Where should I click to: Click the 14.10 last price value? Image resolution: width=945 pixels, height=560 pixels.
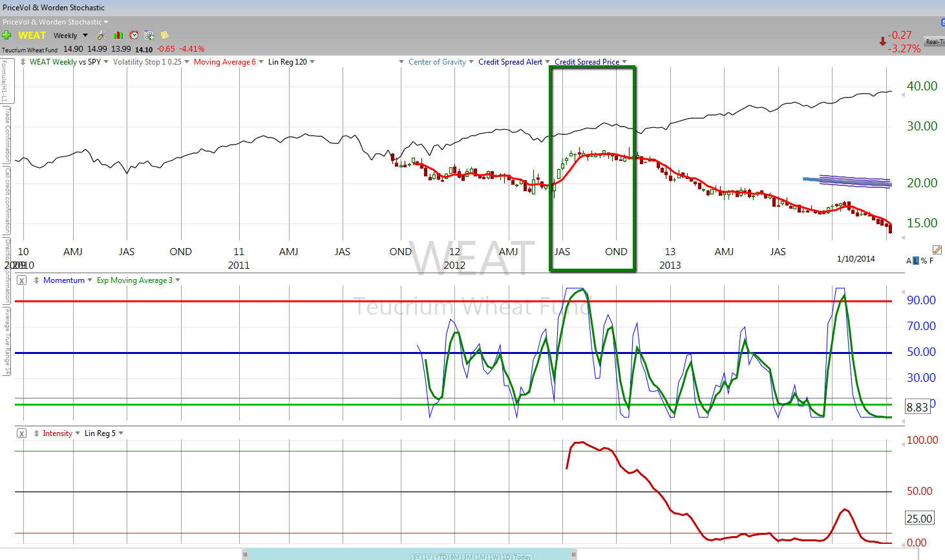[144, 49]
